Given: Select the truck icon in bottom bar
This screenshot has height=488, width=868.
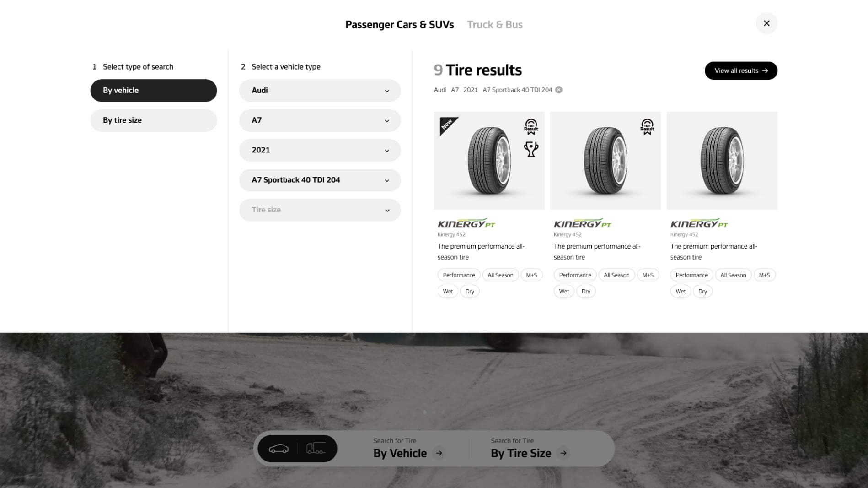Looking at the screenshot, I should pos(316,449).
